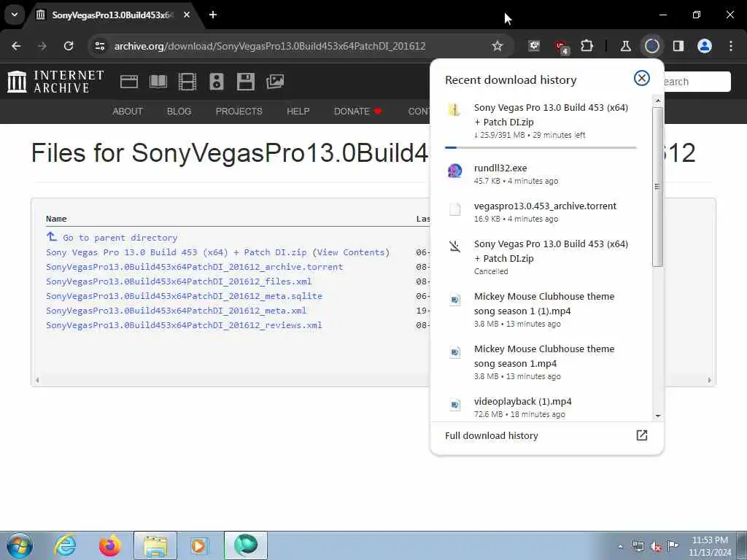Click the download popup scroll-down arrow
Viewport: 747px width, 560px height.
[658, 416]
